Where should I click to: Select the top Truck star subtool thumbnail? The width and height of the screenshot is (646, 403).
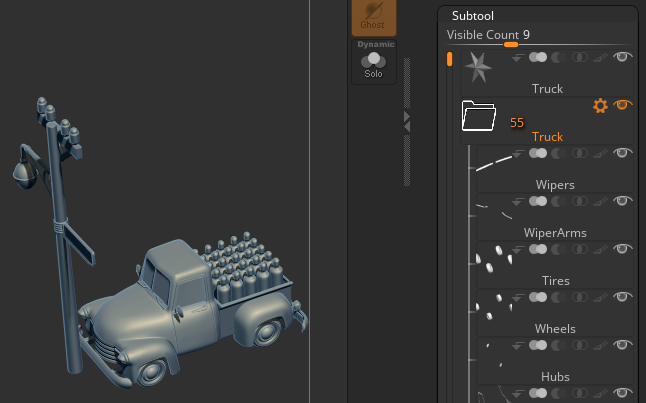(x=478, y=68)
